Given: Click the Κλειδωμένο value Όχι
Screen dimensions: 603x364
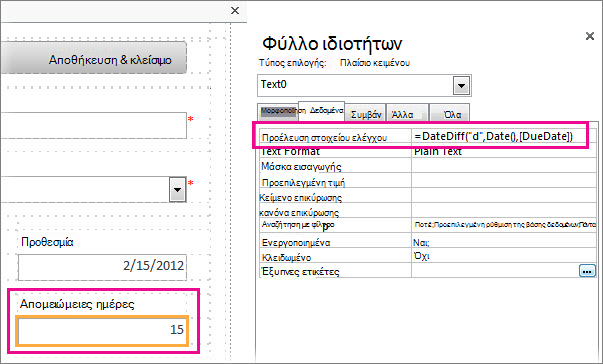Looking at the screenshot, I should coord(421,256).
